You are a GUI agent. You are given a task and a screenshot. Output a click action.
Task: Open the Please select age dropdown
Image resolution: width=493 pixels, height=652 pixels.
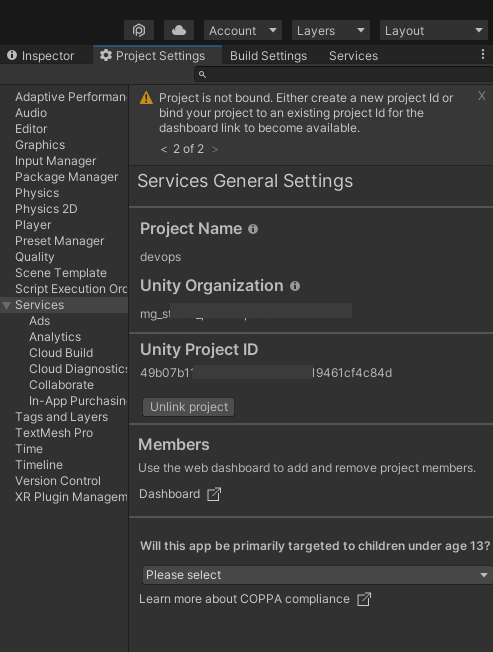[x=318, y=575]
